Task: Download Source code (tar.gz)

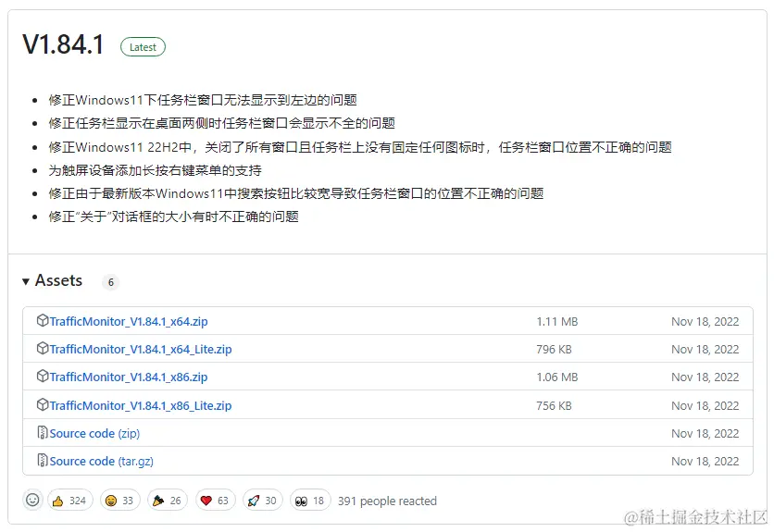Action: [101, 461]
